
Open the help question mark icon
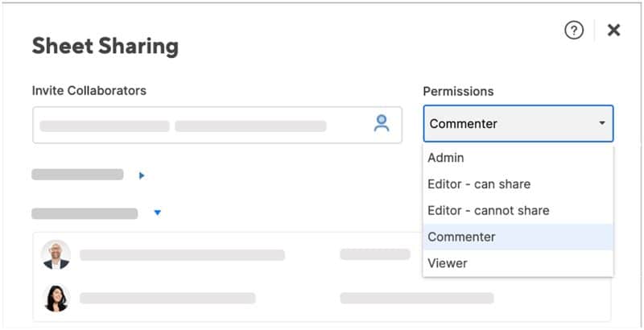(574, 31)
